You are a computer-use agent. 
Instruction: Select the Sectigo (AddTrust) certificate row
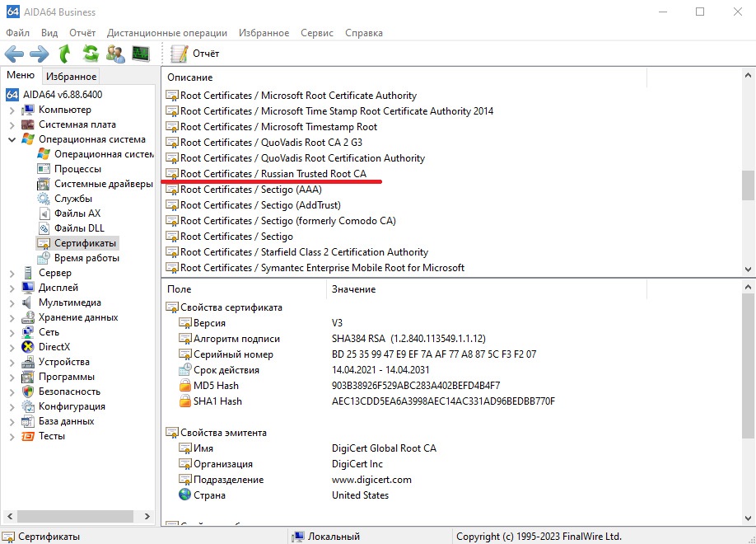[x=260, y=205]
